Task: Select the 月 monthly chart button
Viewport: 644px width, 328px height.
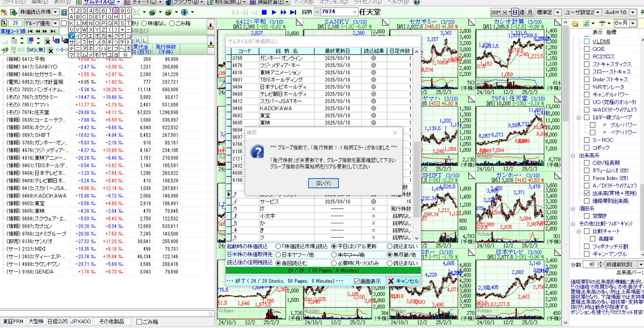Action: (530, 12)
